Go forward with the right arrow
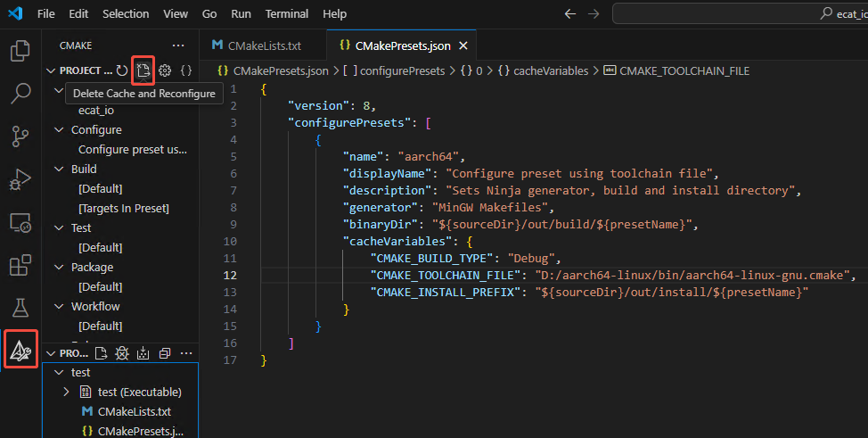The width and height of the screenshot is (868, 438). point(594,14)
